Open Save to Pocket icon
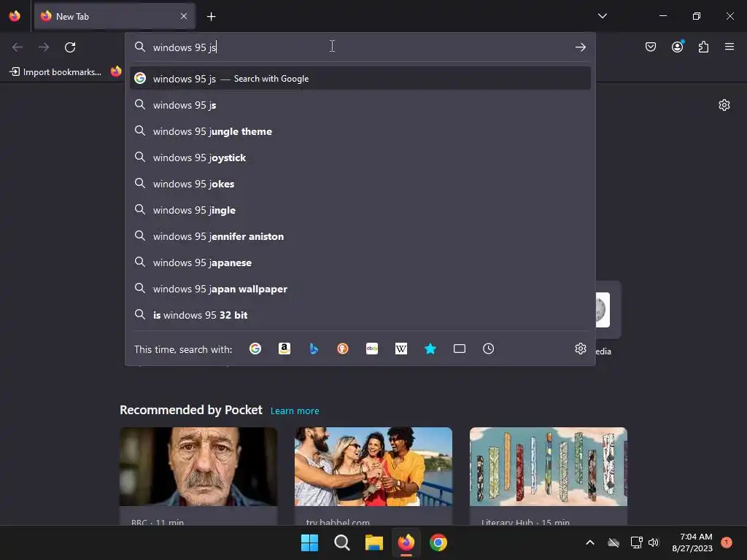 click(651, 47)
